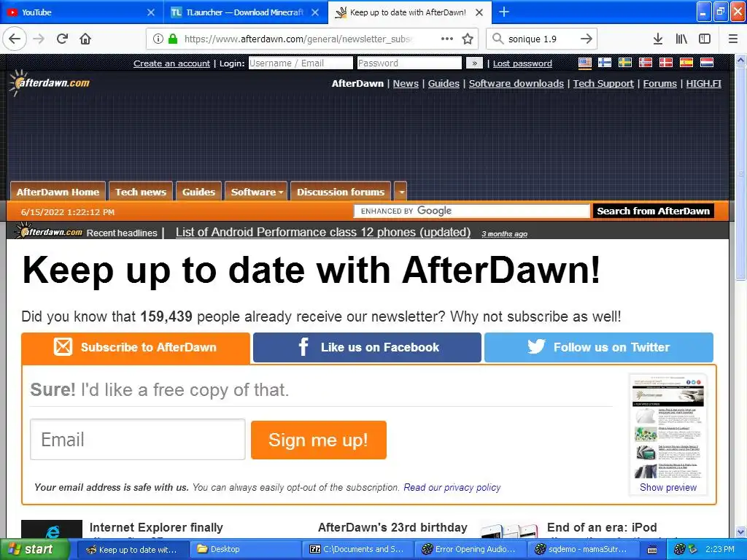Focus the Username / Email field
The height and width of the screenshot is (560, 747).
301,63
